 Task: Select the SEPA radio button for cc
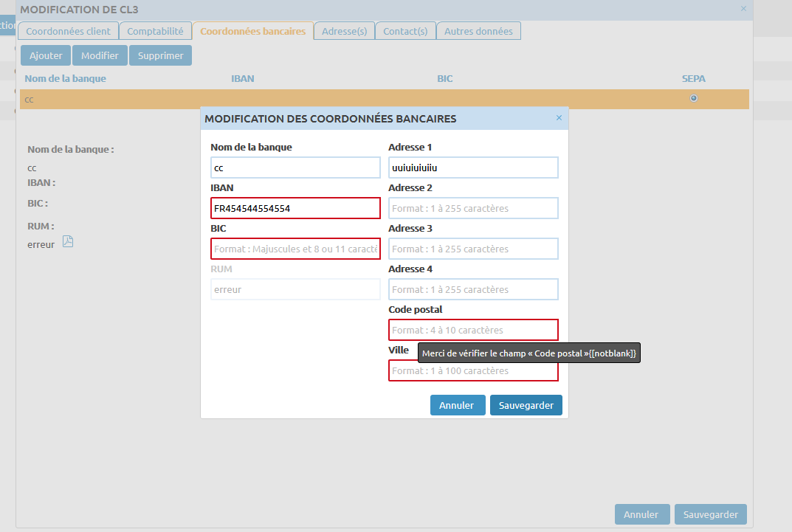point(693,99)
